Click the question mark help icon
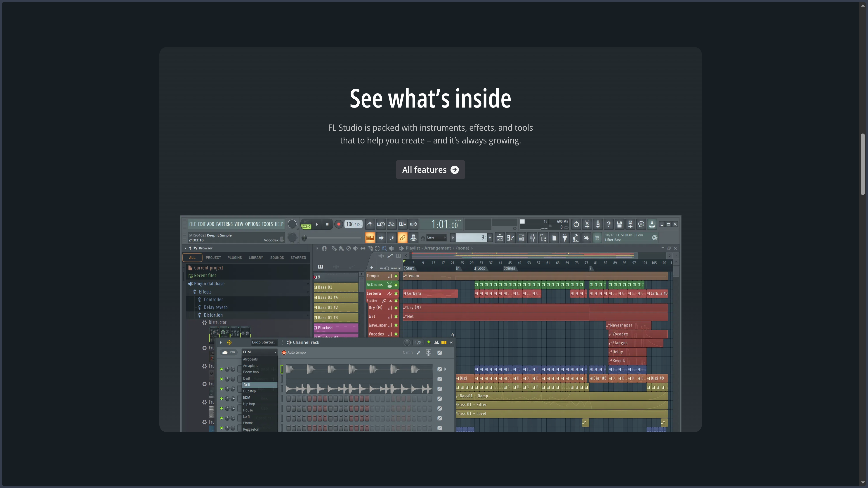868x488 pixels. (x=609, y=224)
